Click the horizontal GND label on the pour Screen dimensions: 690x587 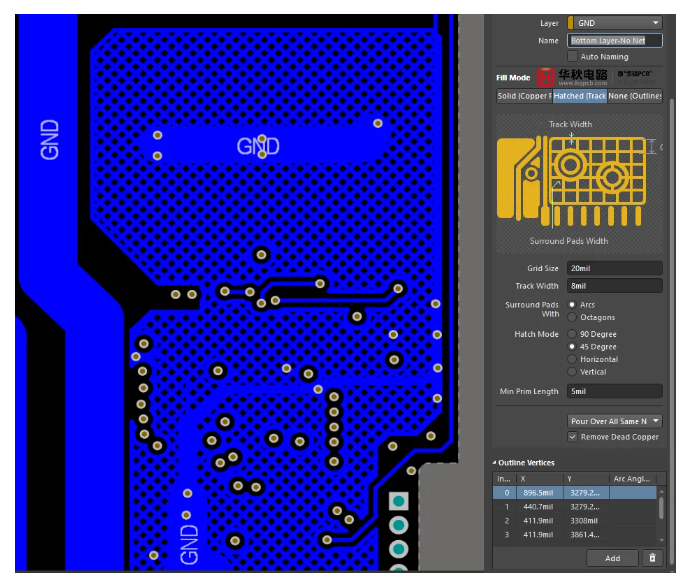257,147
